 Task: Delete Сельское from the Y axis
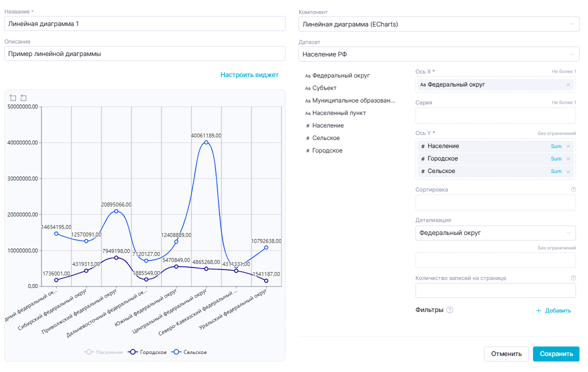point(568,171)
